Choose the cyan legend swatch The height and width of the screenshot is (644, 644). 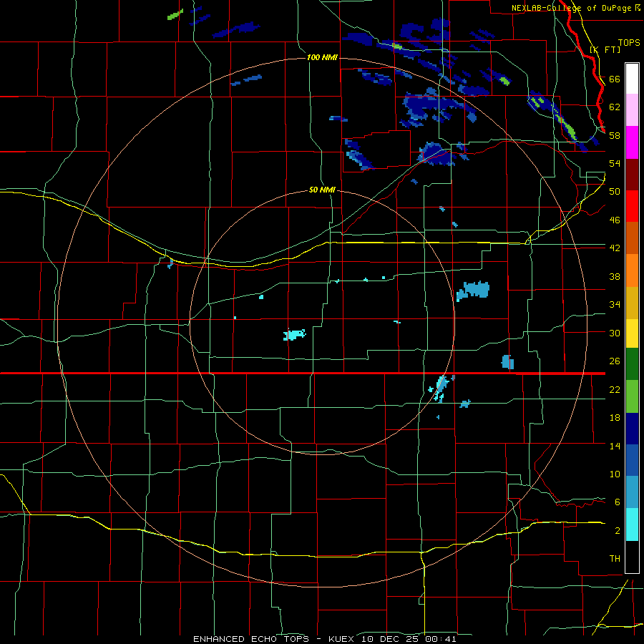[x=632, y=525]
